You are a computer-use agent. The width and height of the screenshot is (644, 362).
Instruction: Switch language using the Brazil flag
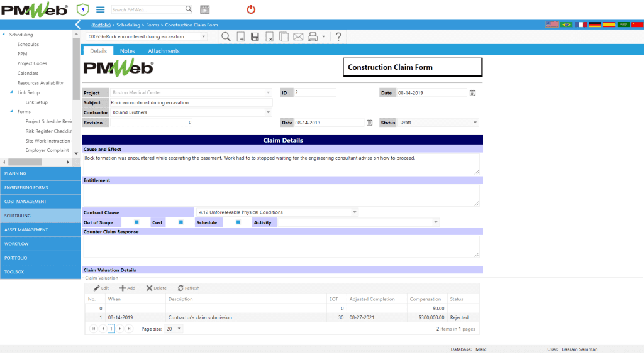567,25
